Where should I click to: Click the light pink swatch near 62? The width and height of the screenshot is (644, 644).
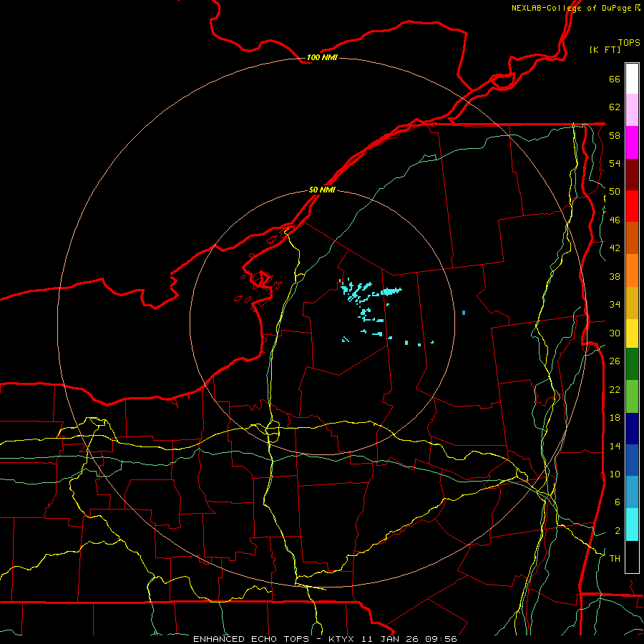coord(632,110)
